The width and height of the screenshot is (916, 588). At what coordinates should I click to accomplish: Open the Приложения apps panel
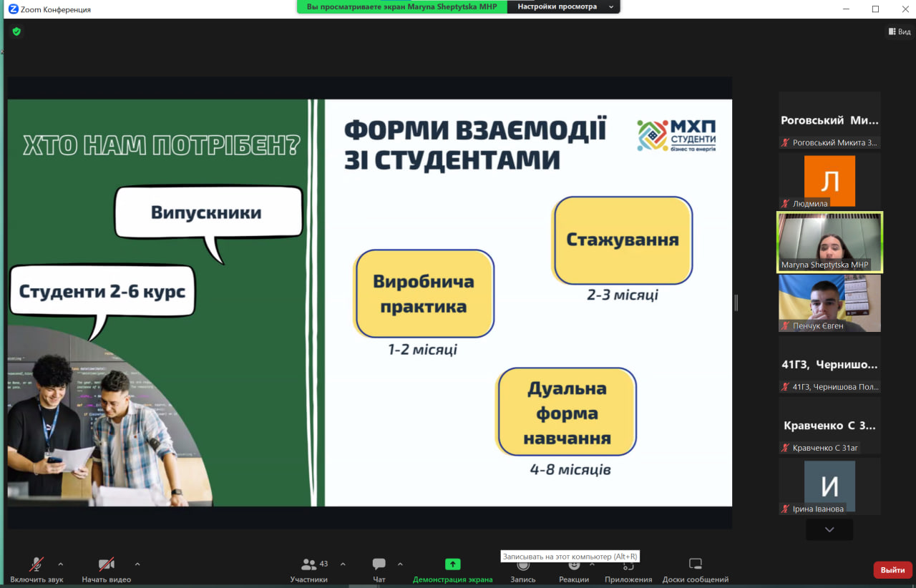[628, 570]
